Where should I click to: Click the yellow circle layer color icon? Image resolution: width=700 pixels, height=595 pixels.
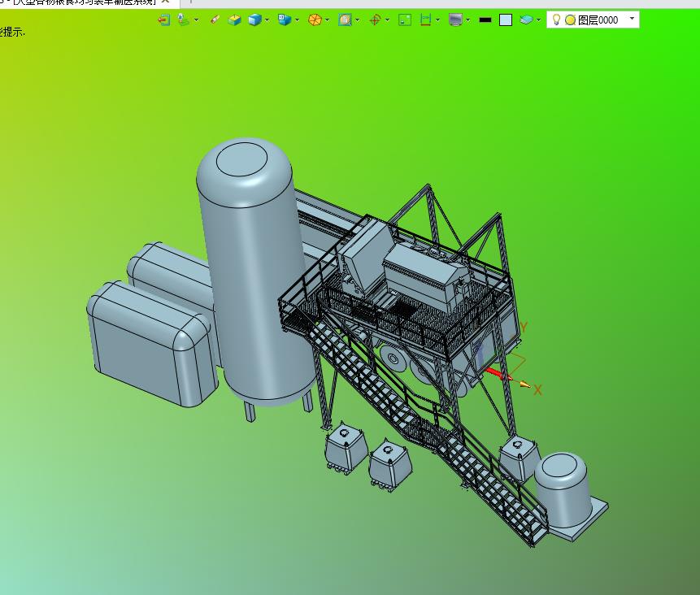[570, 20]
